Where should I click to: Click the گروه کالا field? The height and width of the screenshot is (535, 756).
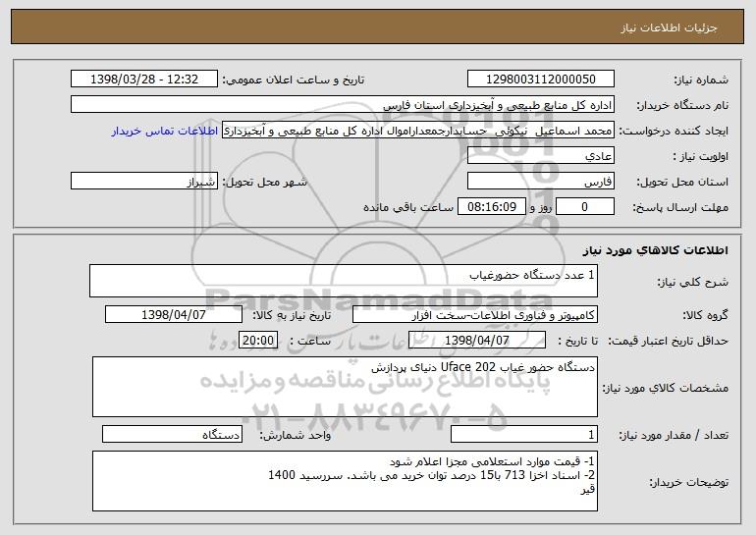(x=475, y=315)
